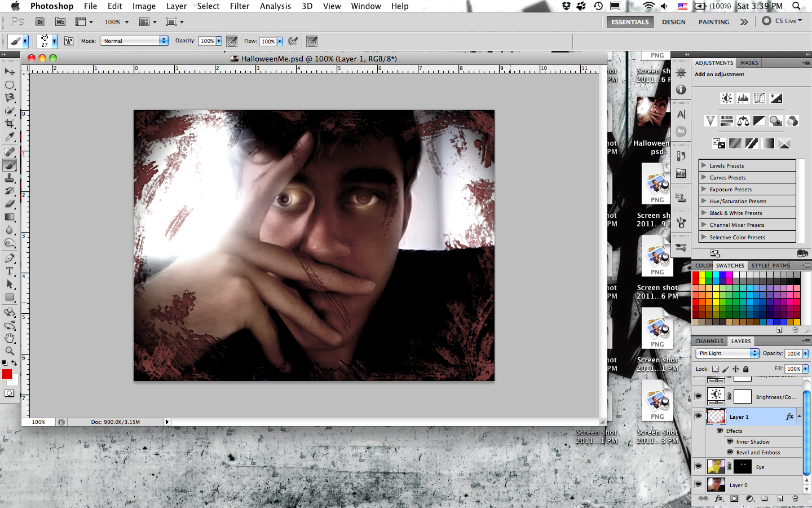Add a Levels adjustment from Adjustments panel
812x508 pixels.
[743, 98]
